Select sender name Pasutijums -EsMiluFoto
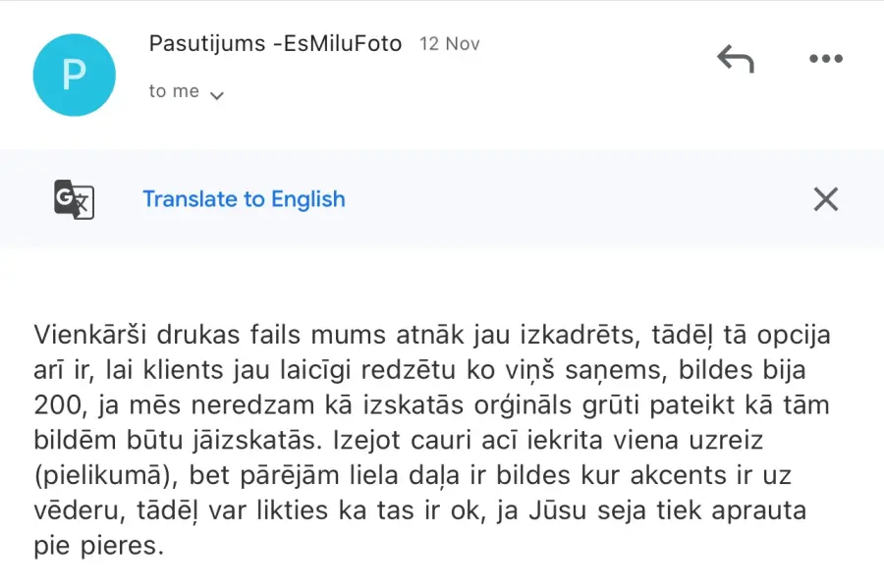The height and width of the screenshot is (588, 884). coord(275,44)
